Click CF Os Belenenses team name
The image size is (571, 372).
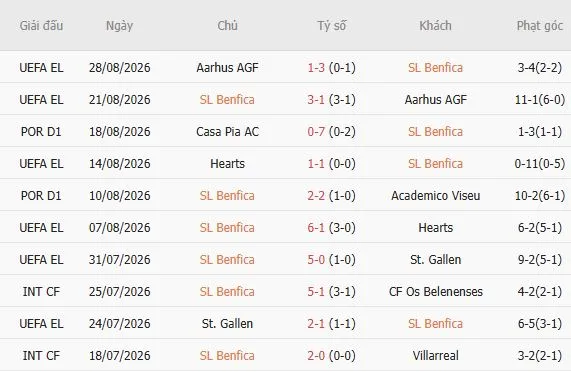[436, 292]
